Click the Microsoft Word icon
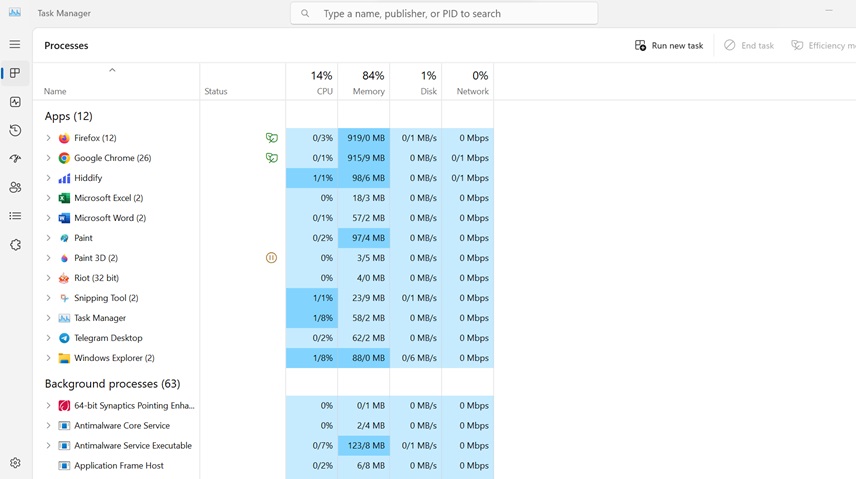 (64, 218)
